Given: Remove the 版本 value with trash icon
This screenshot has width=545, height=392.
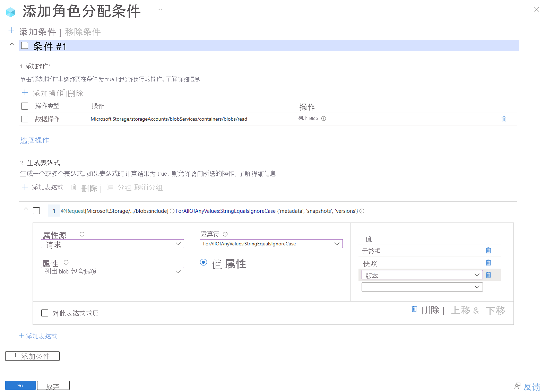Looking at the screenshot, I should tap(488, 275).
